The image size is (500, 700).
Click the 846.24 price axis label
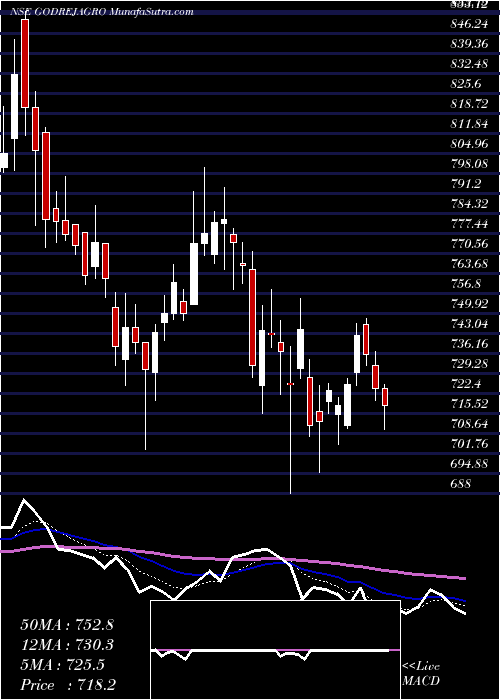pyautogui.click(x=469, y=25)
